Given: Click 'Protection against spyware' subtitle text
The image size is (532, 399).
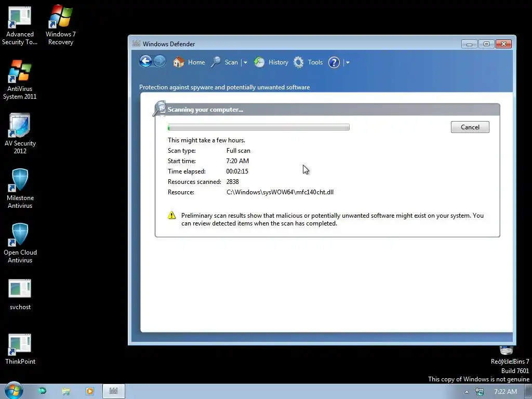Looking at the screenshot, I should pos(224,87).
